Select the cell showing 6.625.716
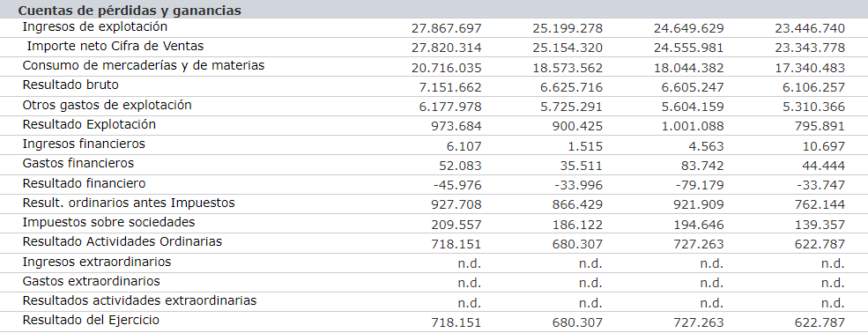 [x=572, y=87]
